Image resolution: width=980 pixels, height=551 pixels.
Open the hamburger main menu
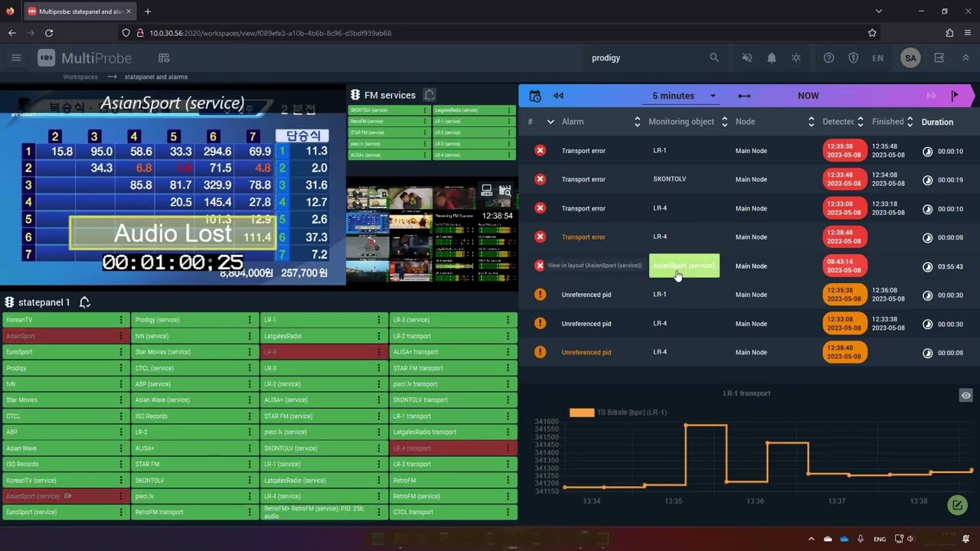(16, 58)
